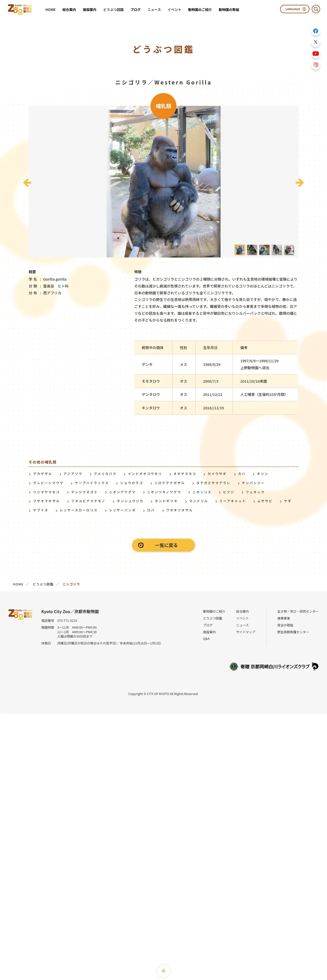Click the main gorilla photo
The height and width of the screenshot is (980, 327).
coord(164,182)
